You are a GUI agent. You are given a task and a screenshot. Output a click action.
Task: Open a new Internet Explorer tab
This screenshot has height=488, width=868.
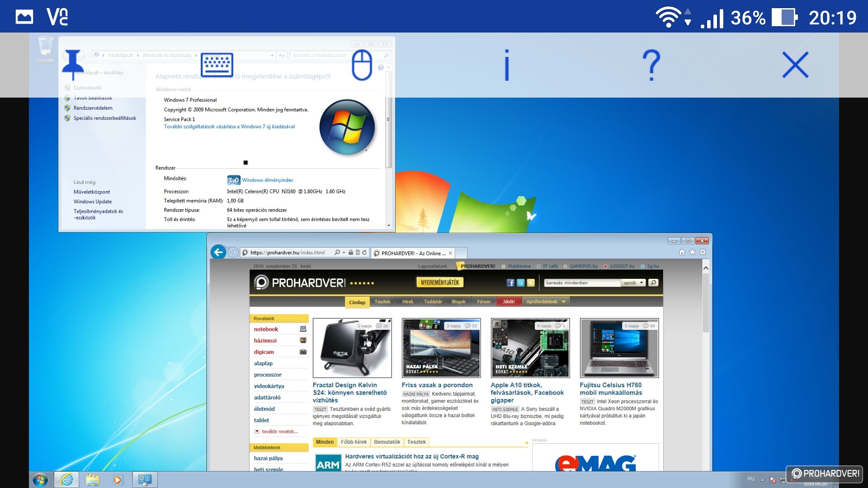(x=461, y=253)
